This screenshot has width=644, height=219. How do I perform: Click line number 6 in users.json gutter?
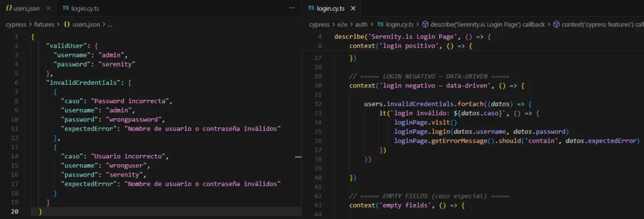click(x=17, y=83)
